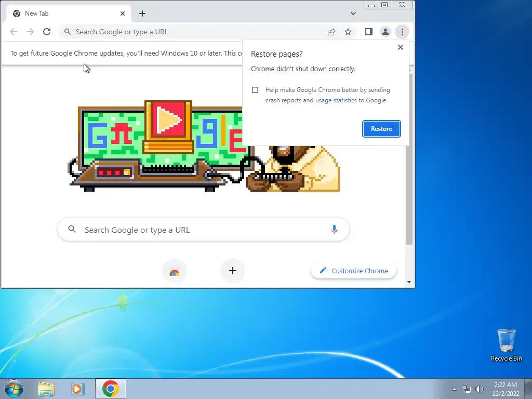Image resolution: width=532 pixels, height=399 pixels.
Task: Click the Forward navigation arrow
Action: [30, 32]
